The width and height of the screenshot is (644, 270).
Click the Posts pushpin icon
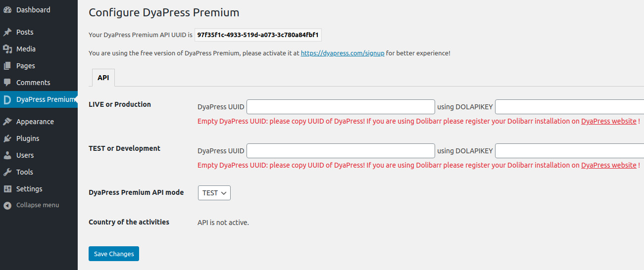7,32
